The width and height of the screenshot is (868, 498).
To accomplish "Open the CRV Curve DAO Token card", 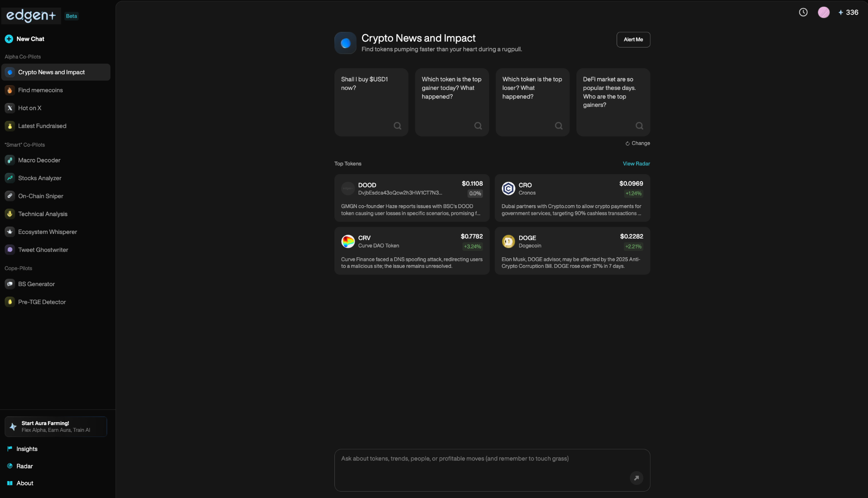I will pyautogui.click(x=412, y=251).
